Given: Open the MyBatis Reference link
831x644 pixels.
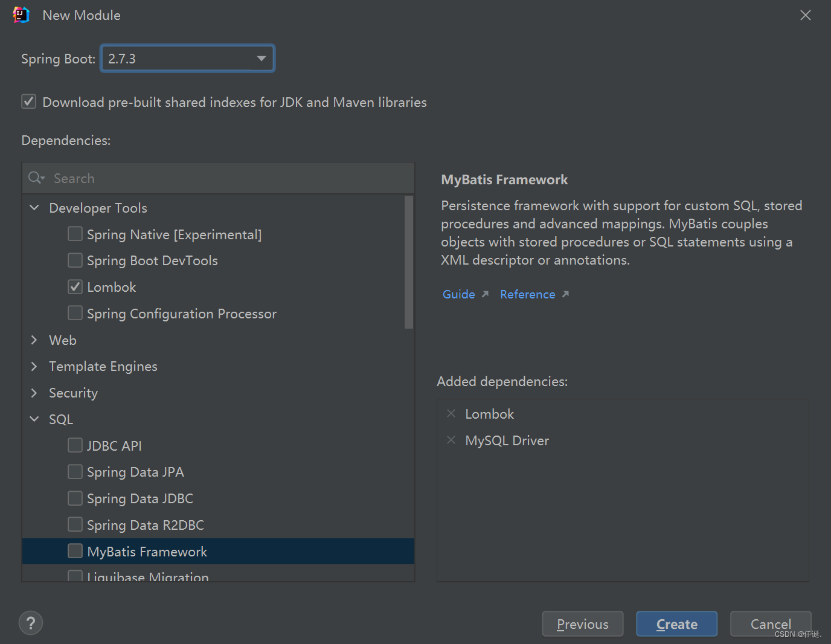Looking at the screenshot, I should click(527, 294).
